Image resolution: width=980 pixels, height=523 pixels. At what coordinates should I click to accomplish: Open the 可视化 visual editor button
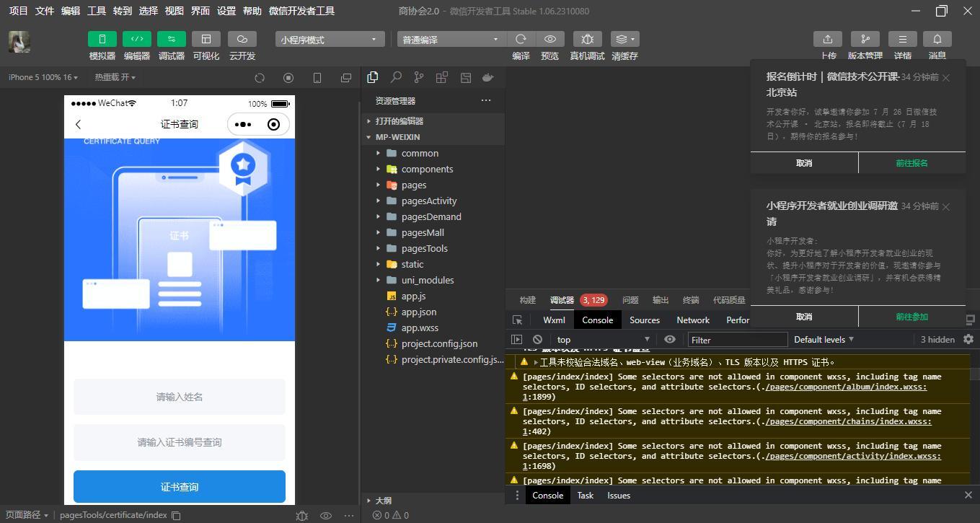[206, 39]
